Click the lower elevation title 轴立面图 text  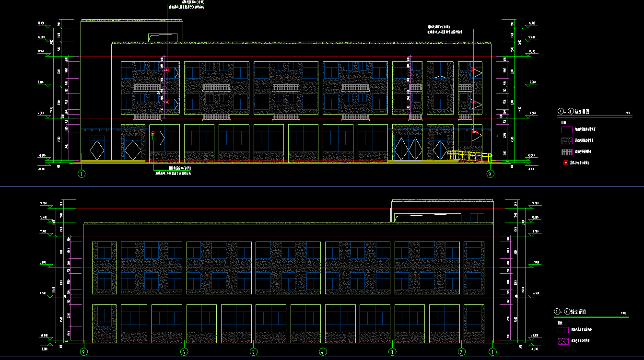point(578,312)
